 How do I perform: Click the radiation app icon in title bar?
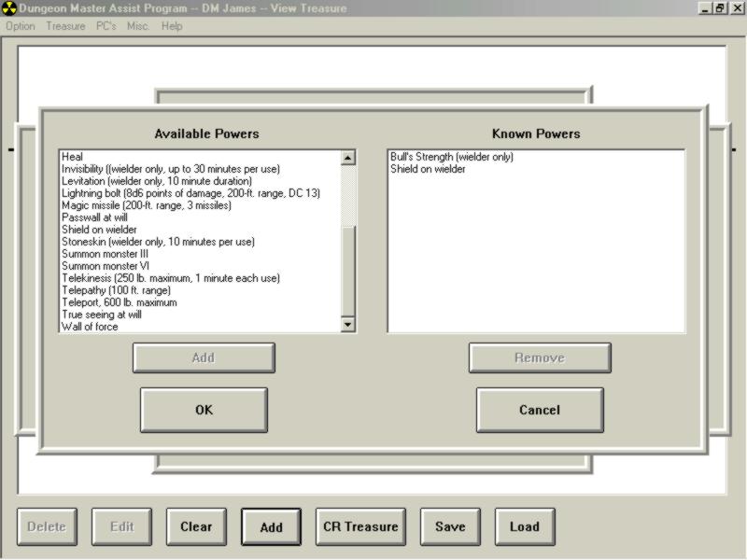9,8
